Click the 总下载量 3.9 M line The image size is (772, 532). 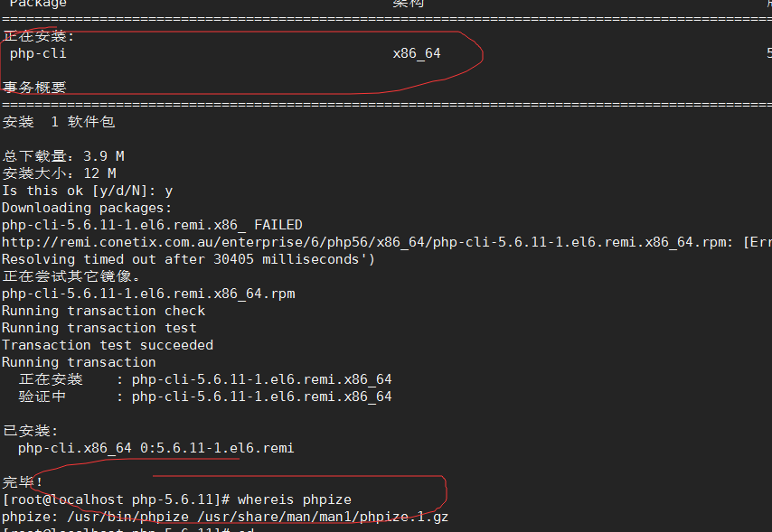coord(63,156)
